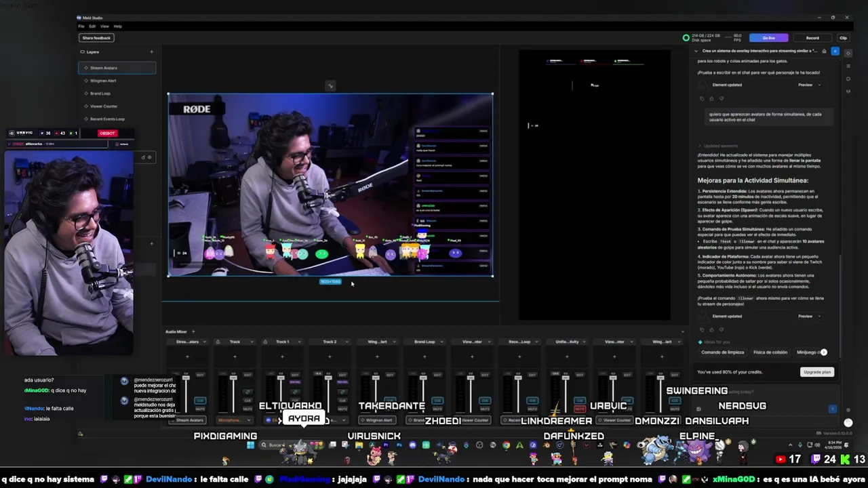
Task: Unmute the Unified Activity channel
Action: [580, 409]
